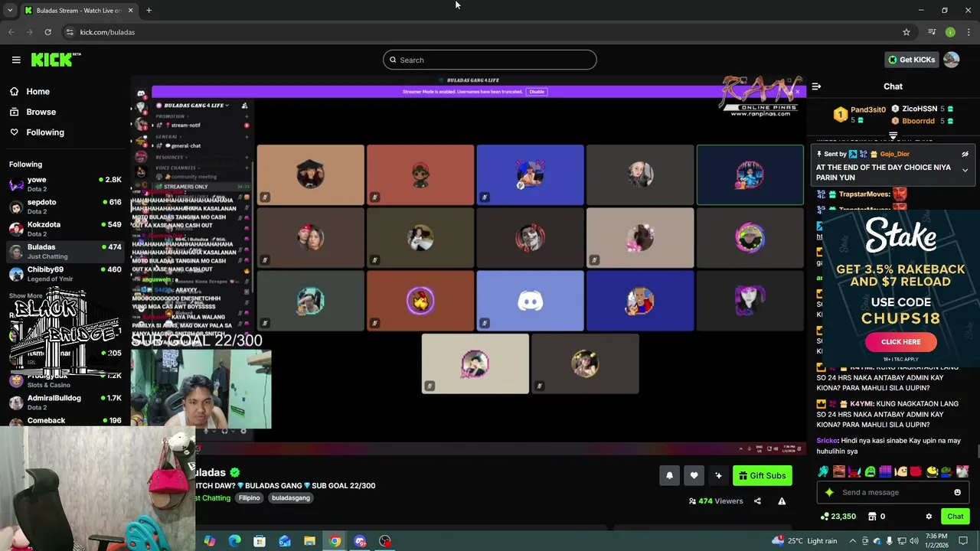The width and height of the screenshot is (980, 551).
Task: Open a new browser tab
Action: [149, 11]
